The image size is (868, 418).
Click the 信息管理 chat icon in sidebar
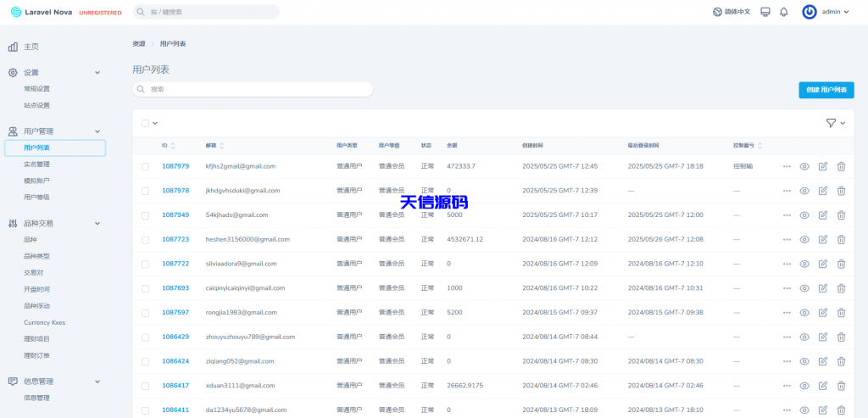[x=13, y=382]
